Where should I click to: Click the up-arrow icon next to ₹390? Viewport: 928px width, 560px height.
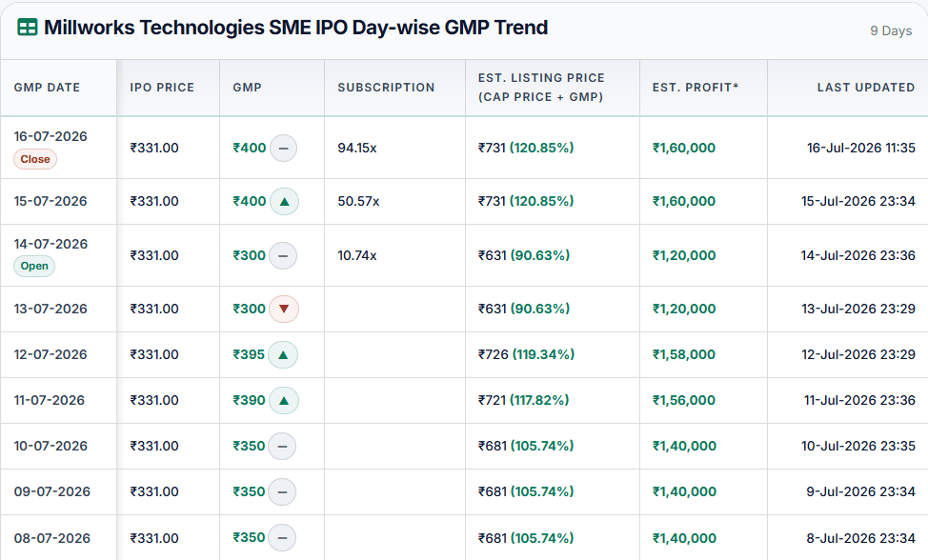pyautogui.click(x=284, y=400)
